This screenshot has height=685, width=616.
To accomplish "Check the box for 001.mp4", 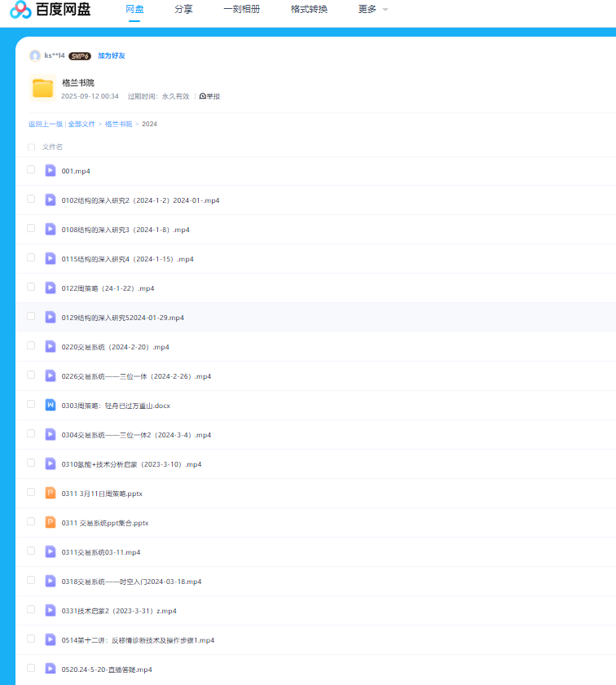I will coord(31,169).
